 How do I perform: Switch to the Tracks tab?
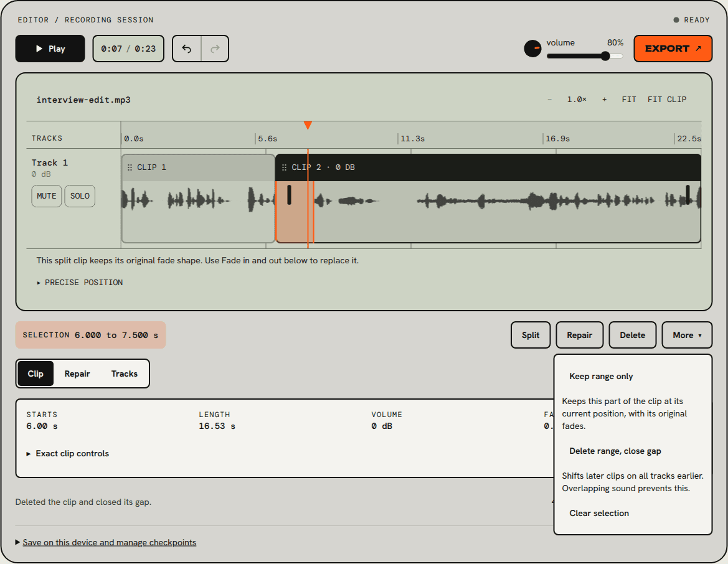pyautogui.click(x=125, y=374)
